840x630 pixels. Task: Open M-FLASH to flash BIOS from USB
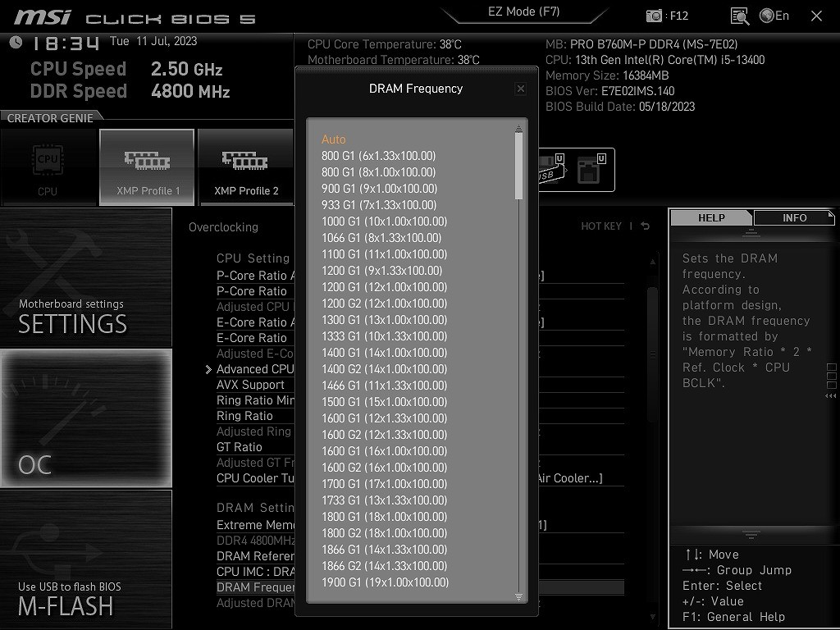[85, 559]
